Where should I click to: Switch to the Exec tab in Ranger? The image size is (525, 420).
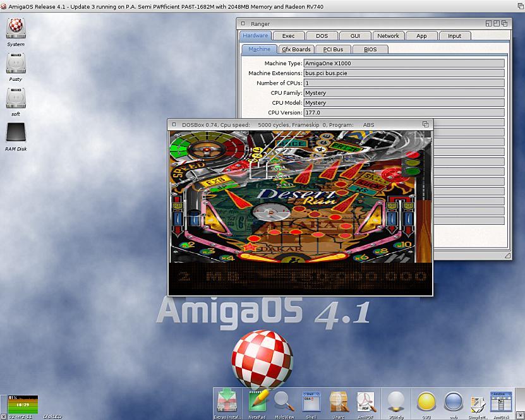(288, 36)
